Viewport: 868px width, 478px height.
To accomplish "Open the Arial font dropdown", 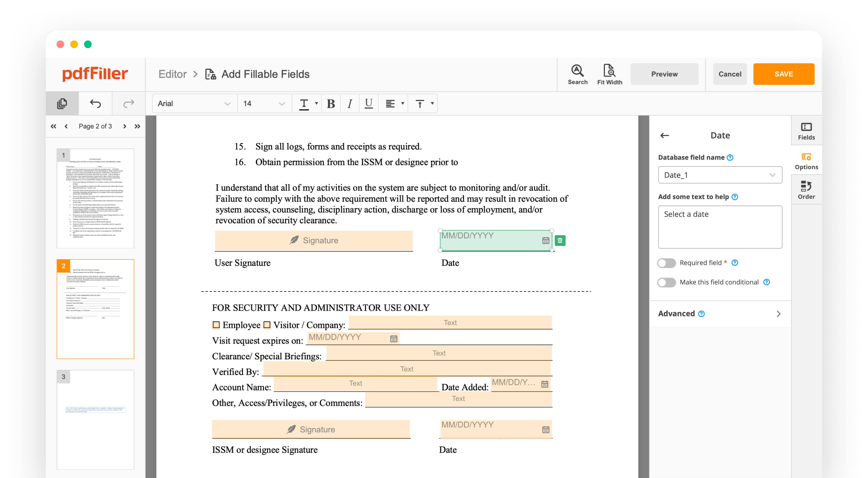I will [x=194, y=104].
